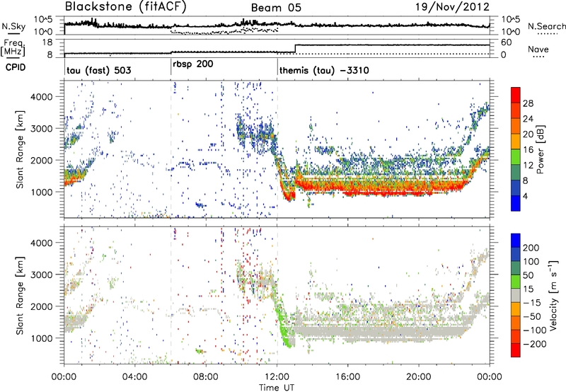This screenshot has width=566, height=392.
Task: Click the "60" Nave axis tick label
Action: pyautogui.click(x=506, y=42)
